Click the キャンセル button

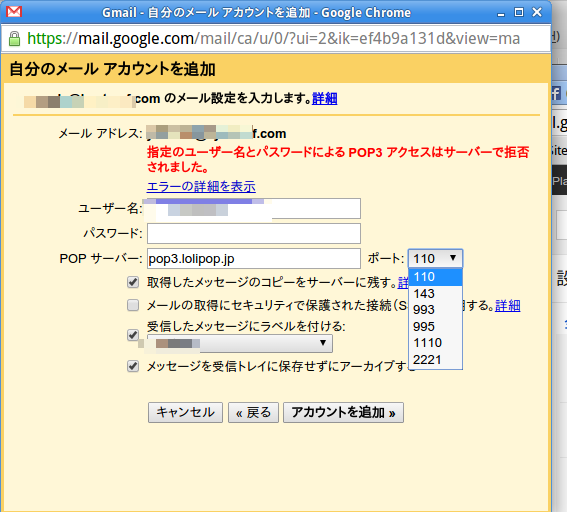click(x=185, y=412)
